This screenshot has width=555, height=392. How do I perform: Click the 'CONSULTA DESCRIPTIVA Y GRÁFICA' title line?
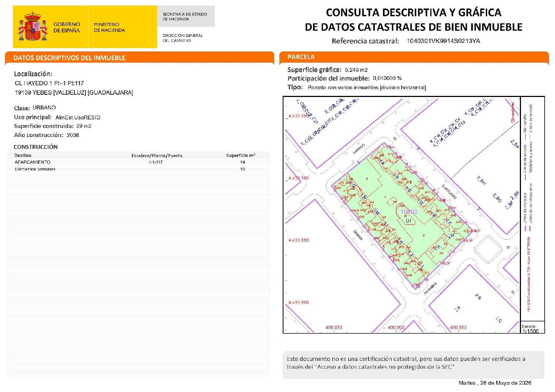(x=413, y=13)
